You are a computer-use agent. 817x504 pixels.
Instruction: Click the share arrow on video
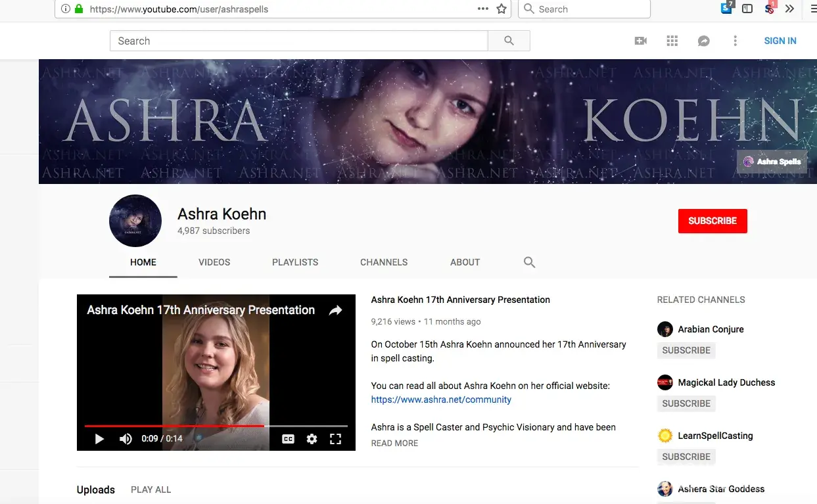335,310
